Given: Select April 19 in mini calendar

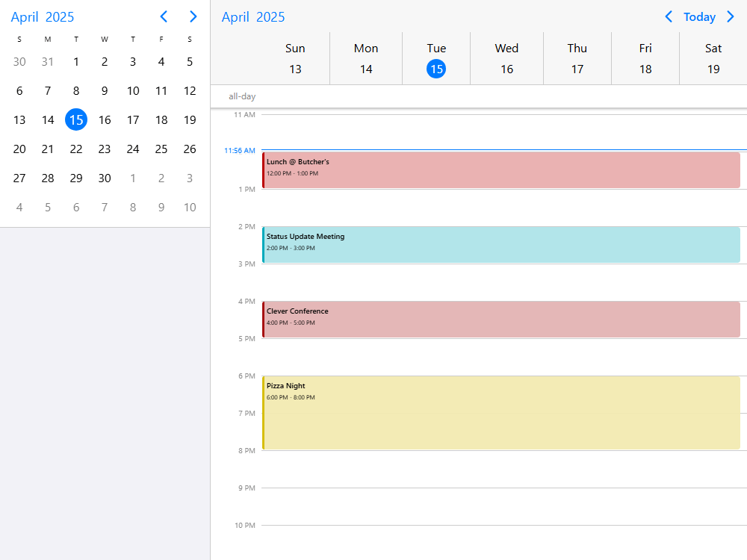Looking at the screenshot, I should [x=190, y=119].
